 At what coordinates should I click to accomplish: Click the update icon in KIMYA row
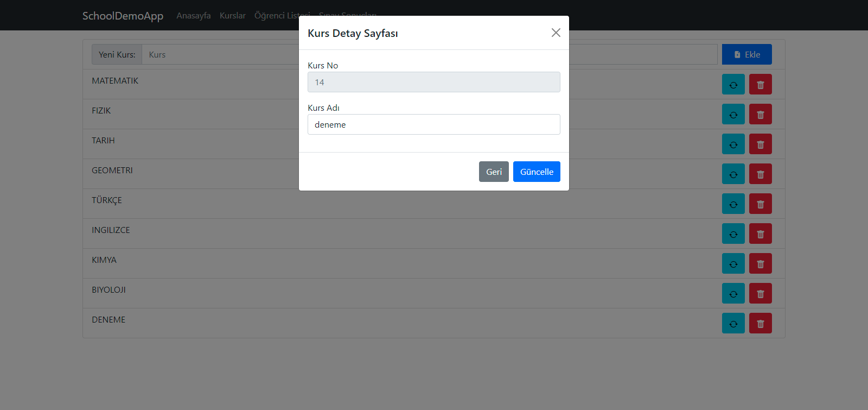click(x=733, y=263)
